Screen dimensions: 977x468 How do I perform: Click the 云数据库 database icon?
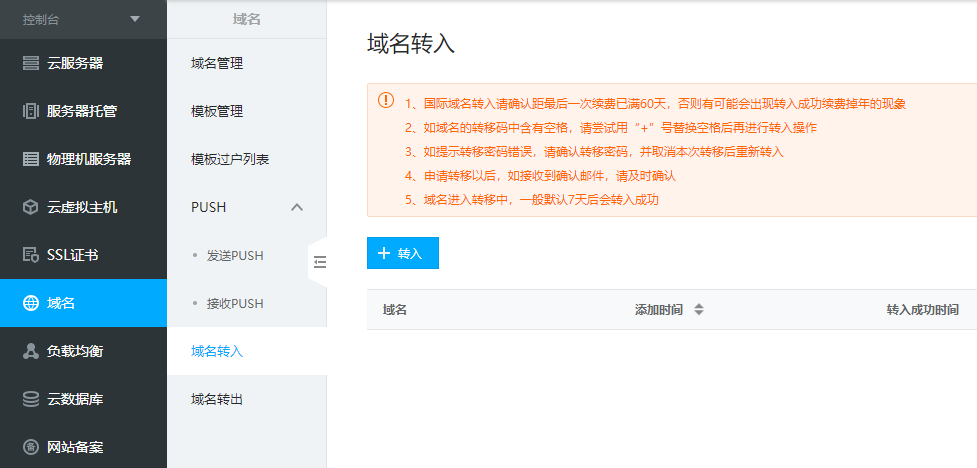point(30,399)
